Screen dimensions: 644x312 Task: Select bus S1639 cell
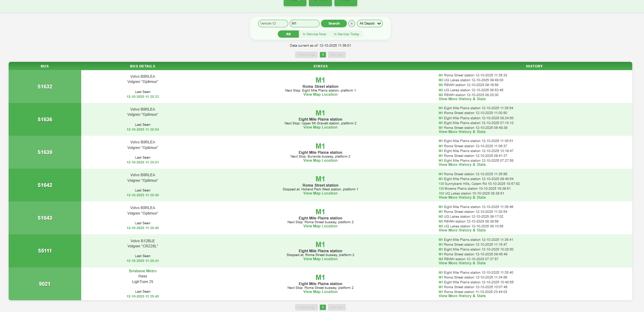coord(45,152)
